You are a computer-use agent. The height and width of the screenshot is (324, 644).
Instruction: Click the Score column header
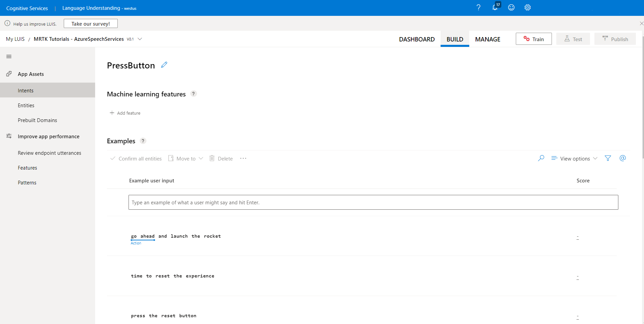583,181
